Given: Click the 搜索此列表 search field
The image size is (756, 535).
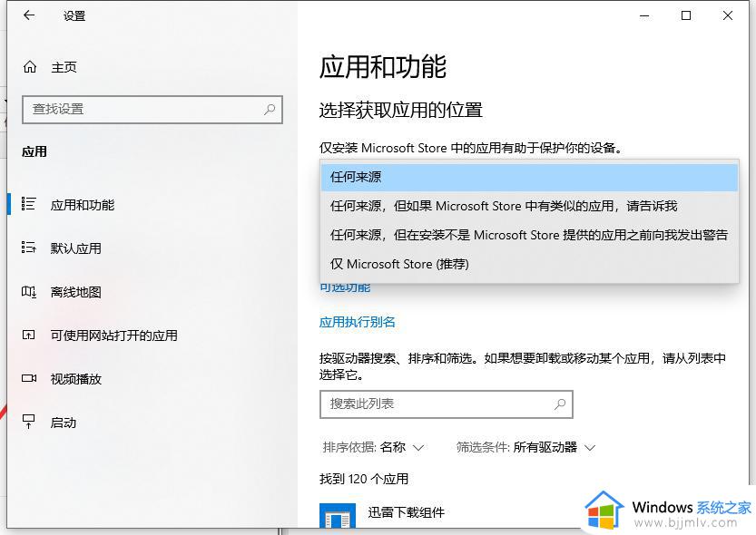Looking at the screenshot, I should pyautogui.click(x=446, y=404).
